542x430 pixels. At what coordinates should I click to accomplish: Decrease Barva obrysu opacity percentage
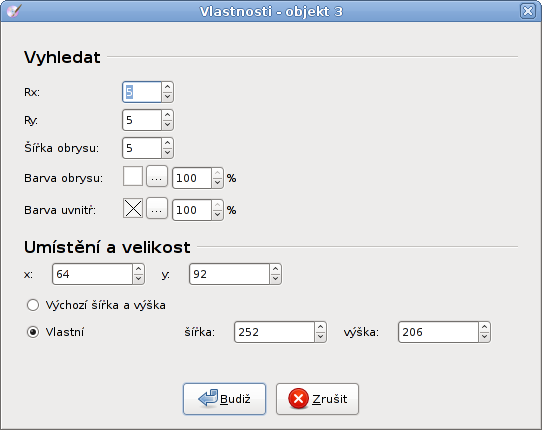pyautogui.click(x=217, y=183)
